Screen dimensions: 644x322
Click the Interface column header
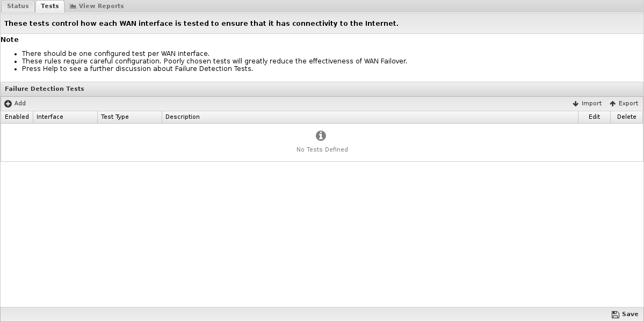pyautogui.click(x=50, y=117)
